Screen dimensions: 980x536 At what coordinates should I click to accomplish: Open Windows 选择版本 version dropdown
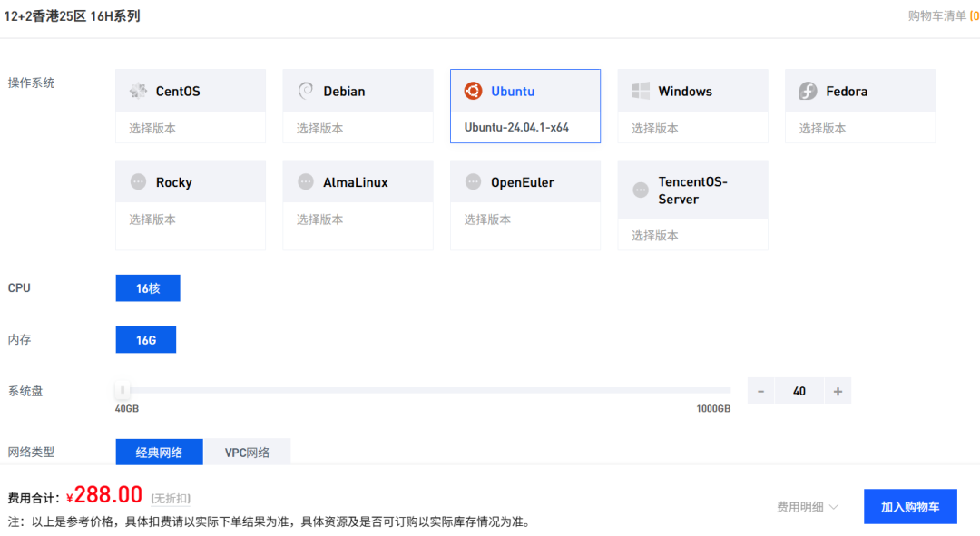pyautogui.click(x=693, y=128)
